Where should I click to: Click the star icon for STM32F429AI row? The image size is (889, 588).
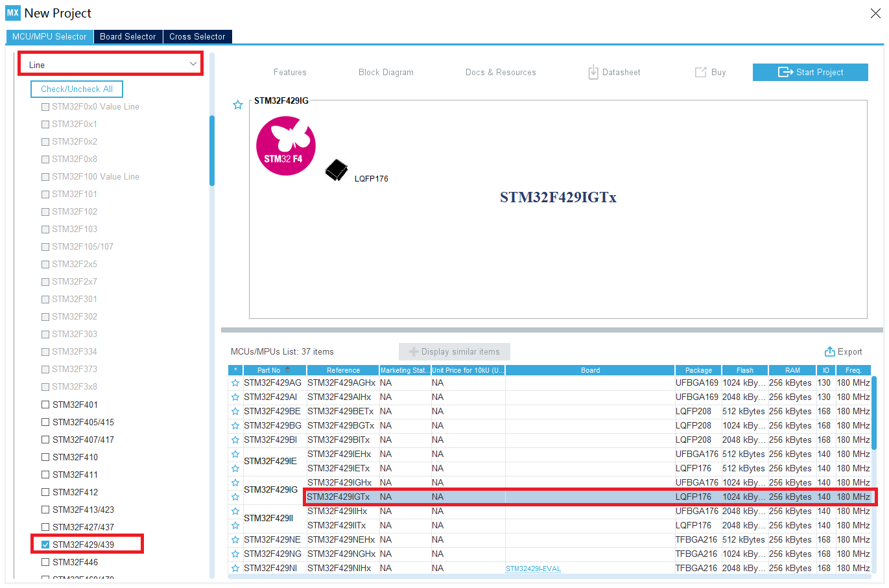pyautogui.click(x=235, y=397)
